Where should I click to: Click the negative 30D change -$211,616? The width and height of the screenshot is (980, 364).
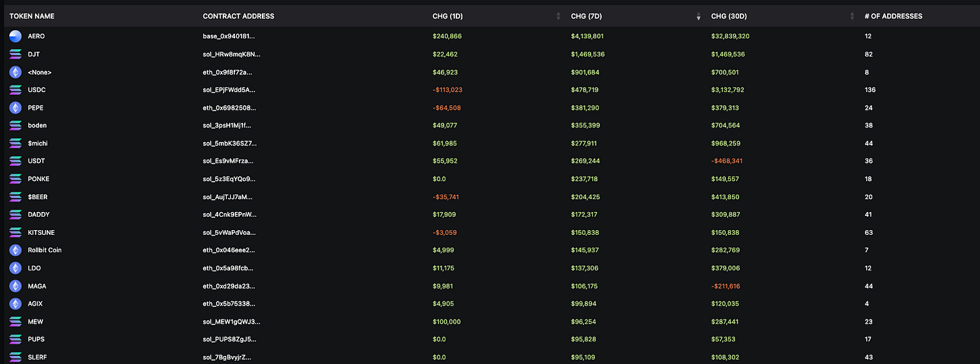point(726,286)
